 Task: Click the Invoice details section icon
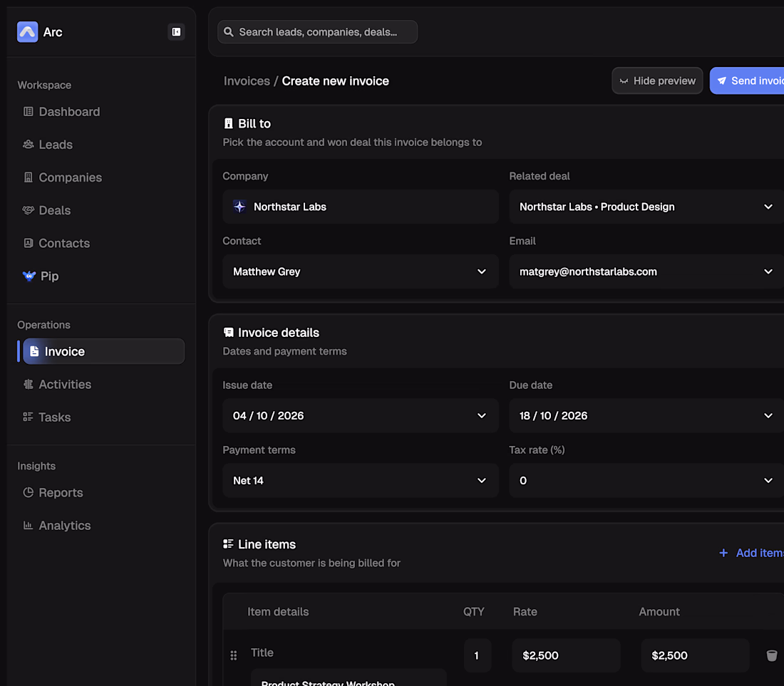tap(229, 332)
